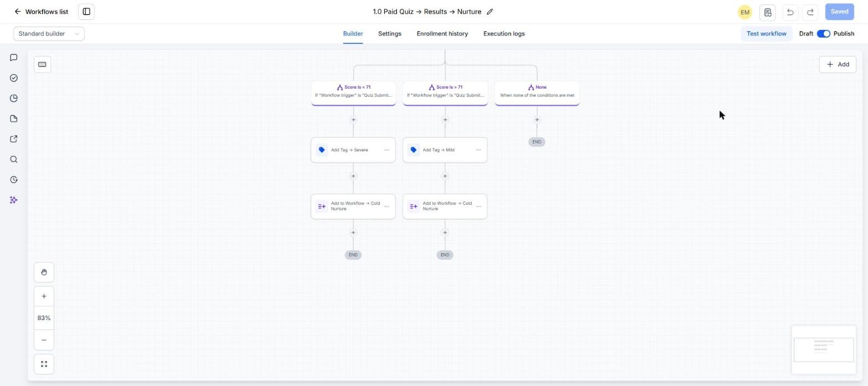Image resolution: width=868 pixels, height=386 pixels.
Task: Toggle the Draft/Publish switch
Action: click(824, 34)
